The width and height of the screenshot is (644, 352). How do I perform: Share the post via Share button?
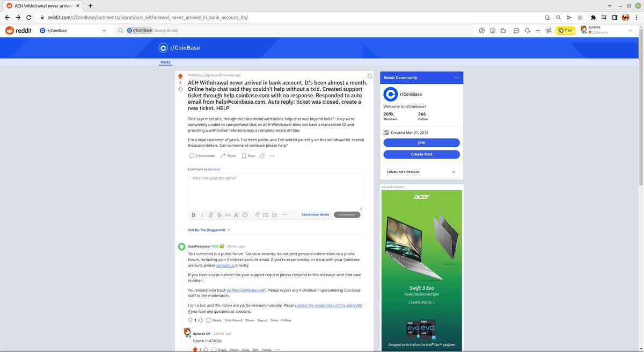pos(228,156)
